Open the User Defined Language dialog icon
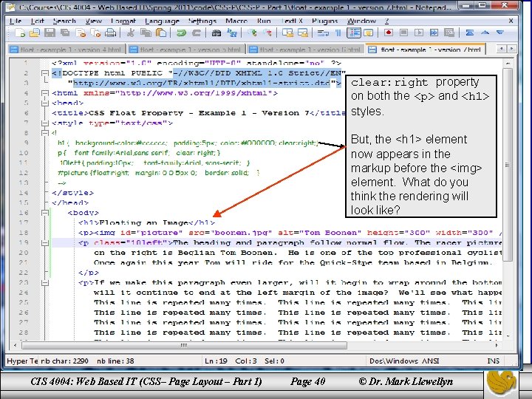This screenshot has width=532, height=399. click(369, 33)
